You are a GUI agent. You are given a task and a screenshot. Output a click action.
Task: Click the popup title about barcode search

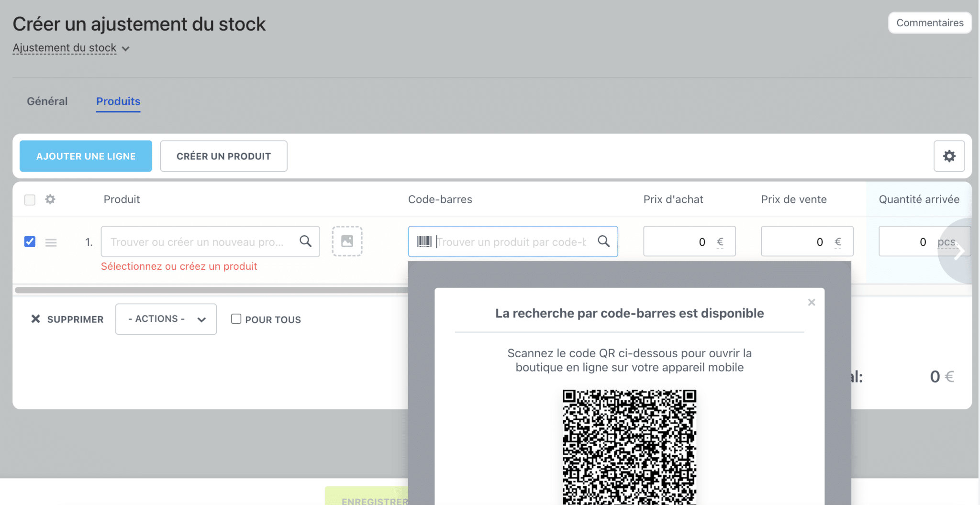[629, 313]
